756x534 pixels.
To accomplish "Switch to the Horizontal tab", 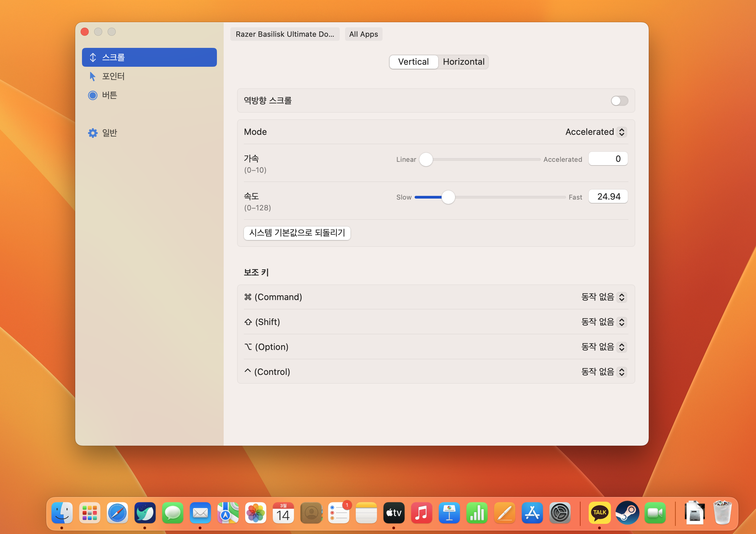I will click(464, 62).
